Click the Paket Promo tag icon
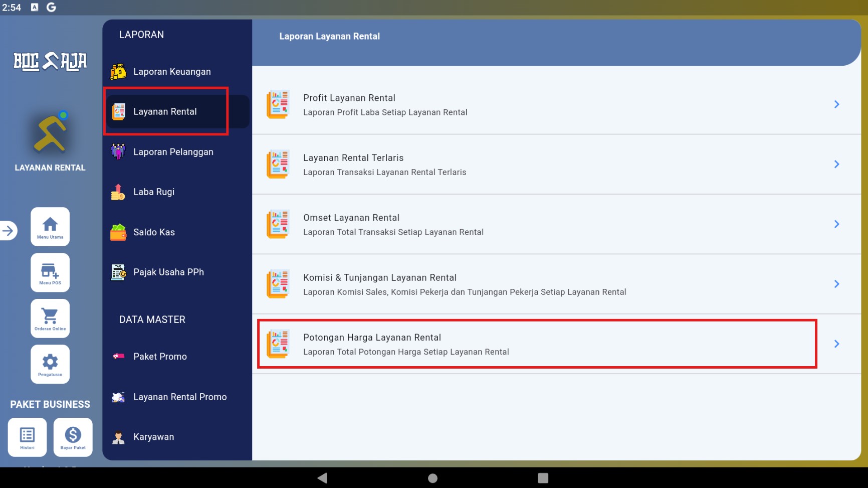868x488 pixels. coord(118,356)
